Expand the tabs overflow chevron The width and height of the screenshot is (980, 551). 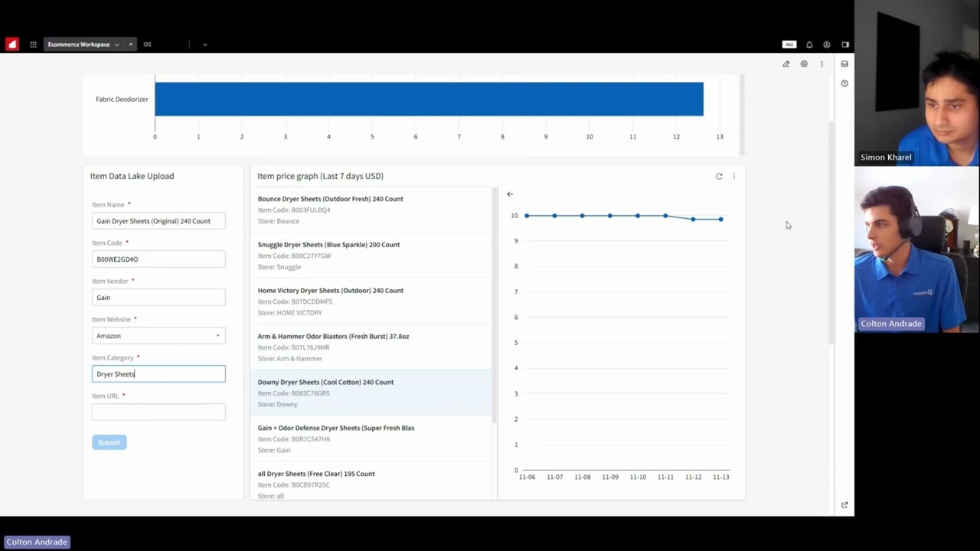pos(204,44)
